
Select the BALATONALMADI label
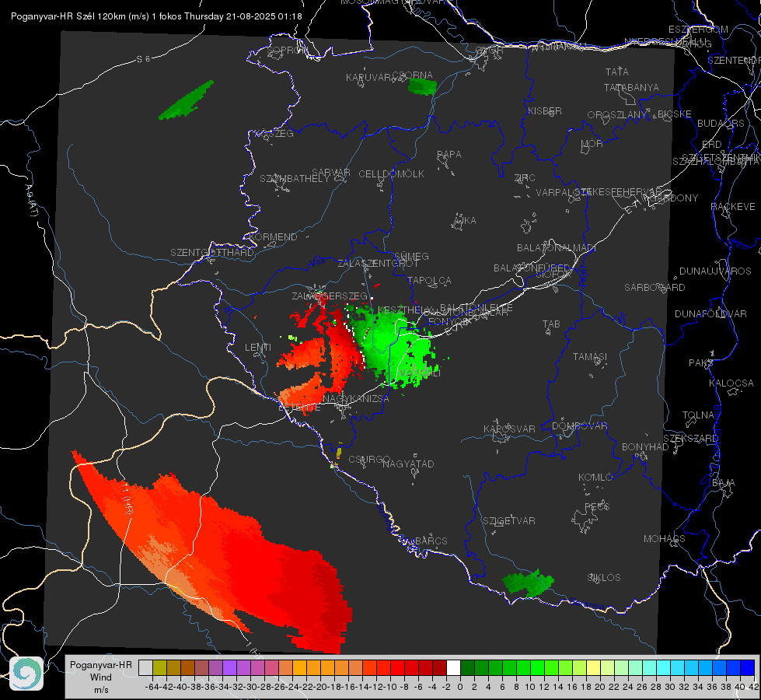[x=557, y=248]
